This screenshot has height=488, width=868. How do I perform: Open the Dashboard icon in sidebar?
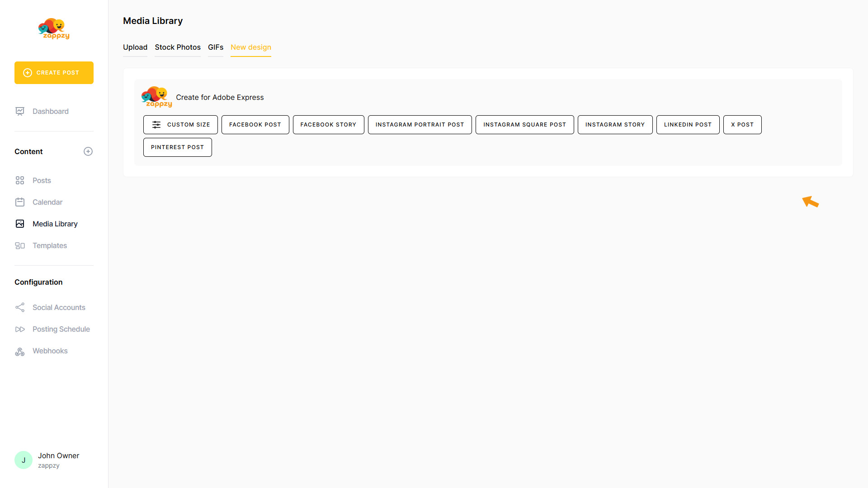pos(20,111)
